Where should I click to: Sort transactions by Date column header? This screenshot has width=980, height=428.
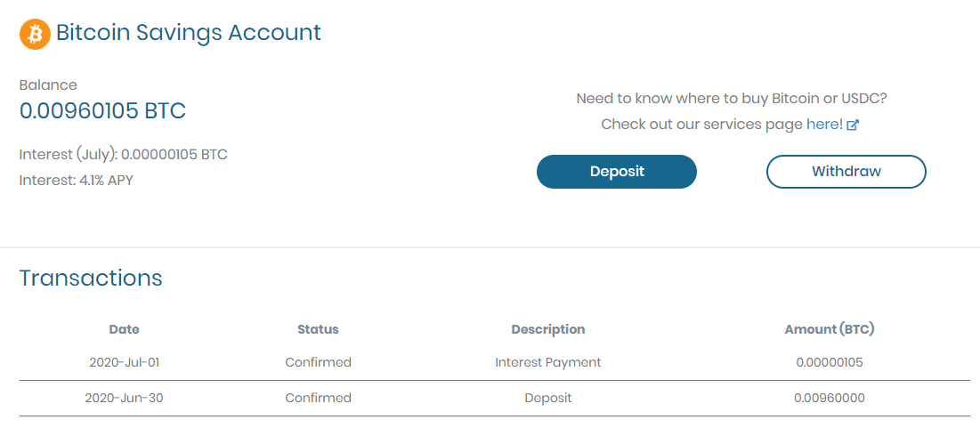coord(125,329)
